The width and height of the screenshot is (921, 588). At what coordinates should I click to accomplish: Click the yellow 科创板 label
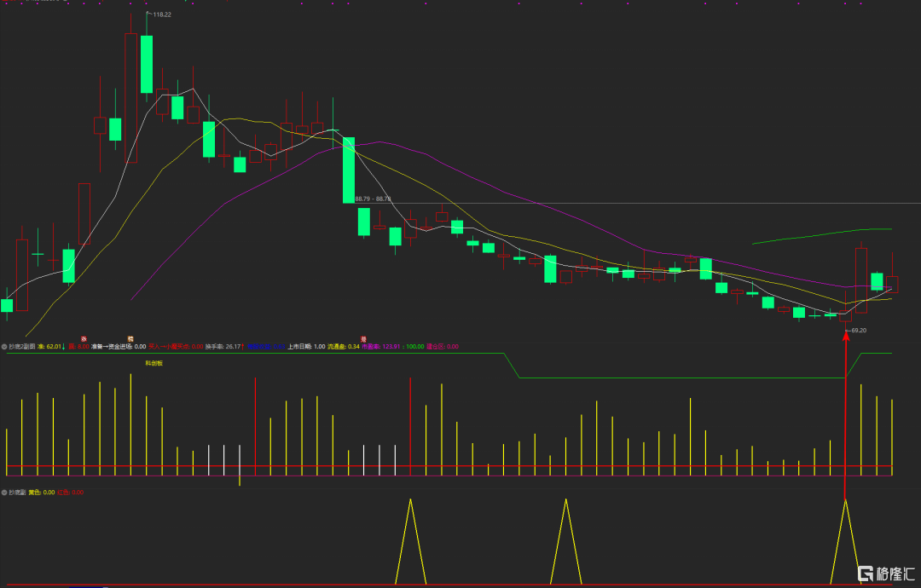point(153,363)
